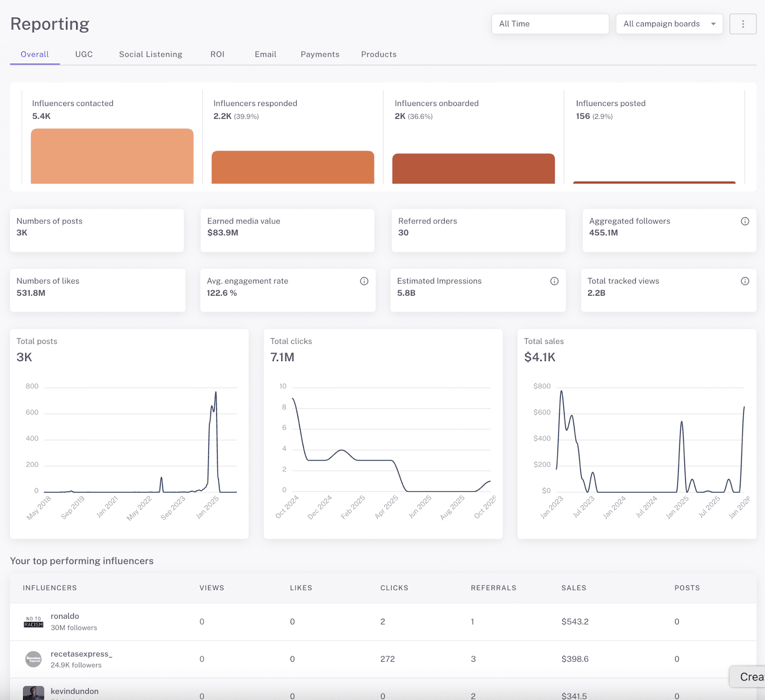
Task: Switch to the Overall tab
Action: pyautogui.click(x=35, y=54)
